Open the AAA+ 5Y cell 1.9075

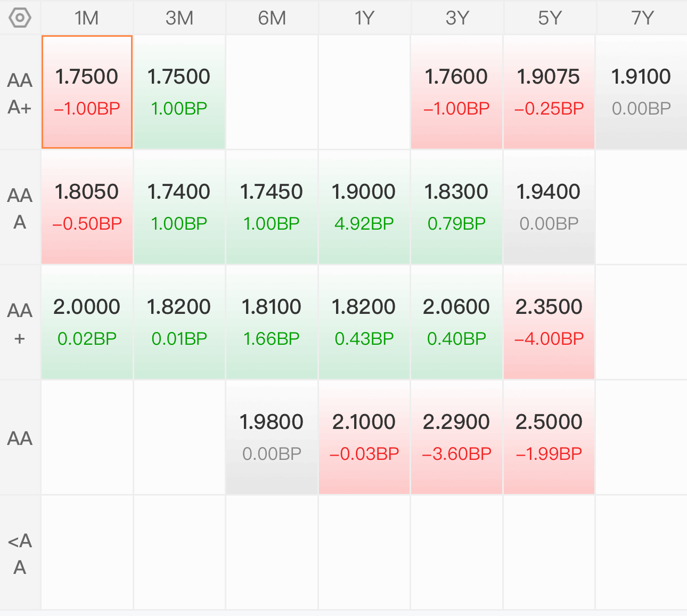pos(549,92)
